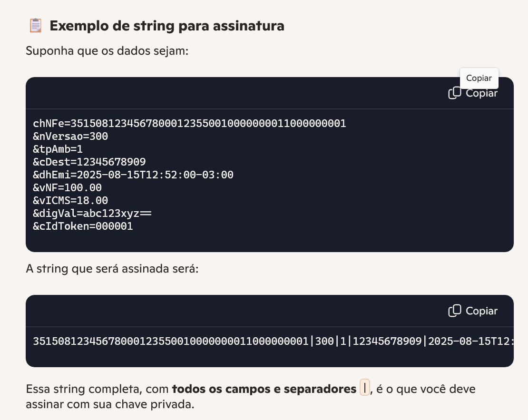This screenshot has height=420, width=528.
Task: Click the &dhEmi date-time code line
Action: point(133,175)
